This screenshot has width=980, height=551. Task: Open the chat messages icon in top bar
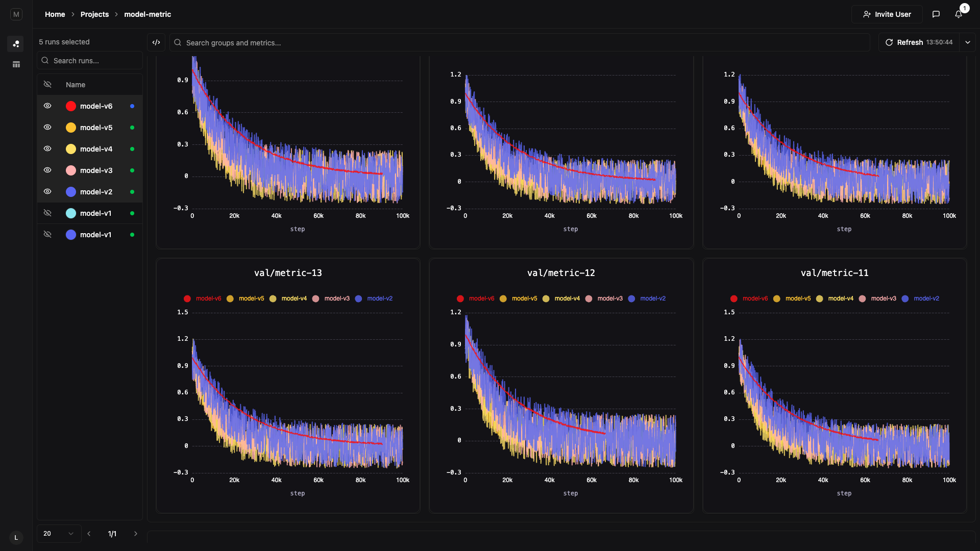pos(936,14)
